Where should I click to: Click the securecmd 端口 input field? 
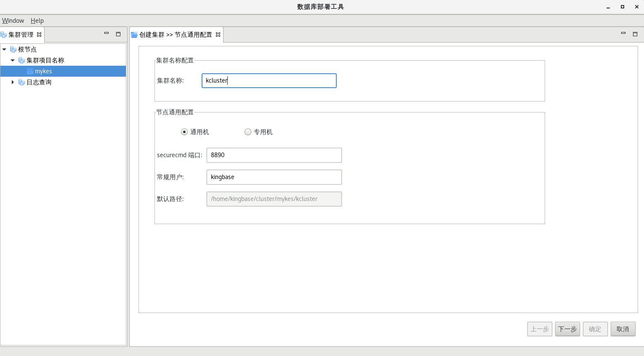pos(274,155)
